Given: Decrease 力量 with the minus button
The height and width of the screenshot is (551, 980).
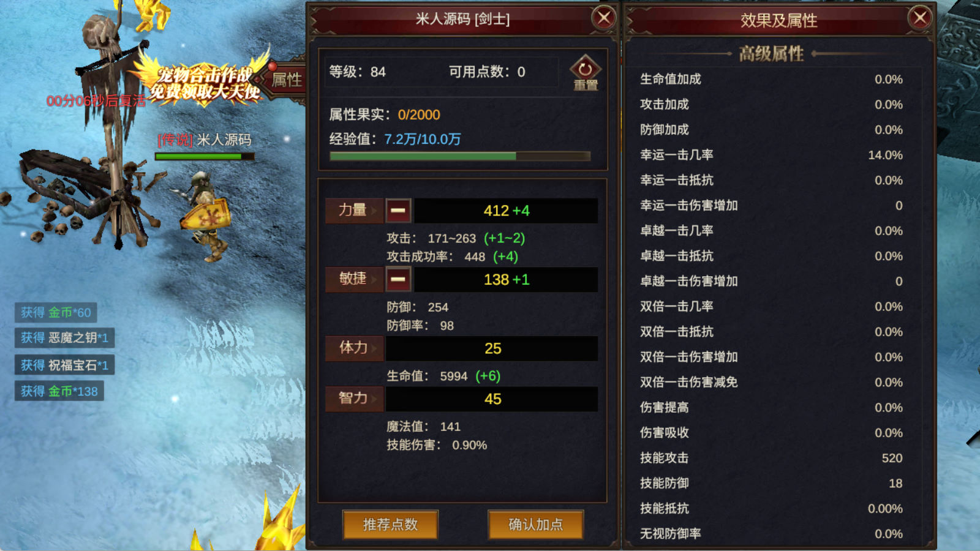Looking at the screenshot, I should point(398,211).
